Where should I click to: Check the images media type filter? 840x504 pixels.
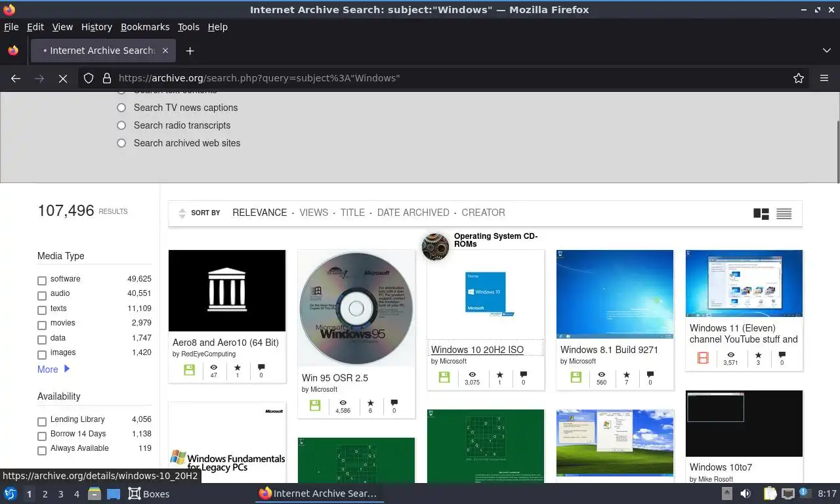tap(42, 354)
